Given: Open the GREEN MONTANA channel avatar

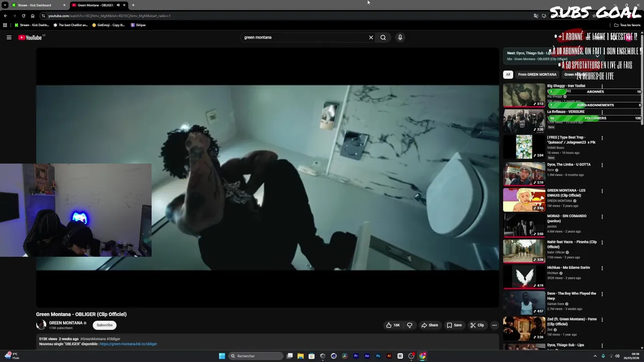Looking at the screenshot, I should coord(41,325).
